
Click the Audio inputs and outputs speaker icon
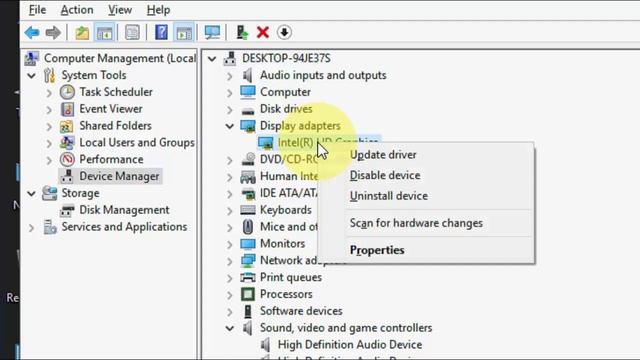point(247,76)
